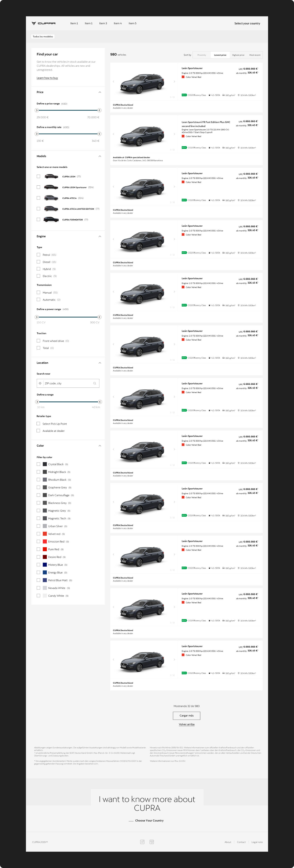Open Item 5 in the top navigation
The height and width of the screenshot is (868, 294).
tap(133, 24)
